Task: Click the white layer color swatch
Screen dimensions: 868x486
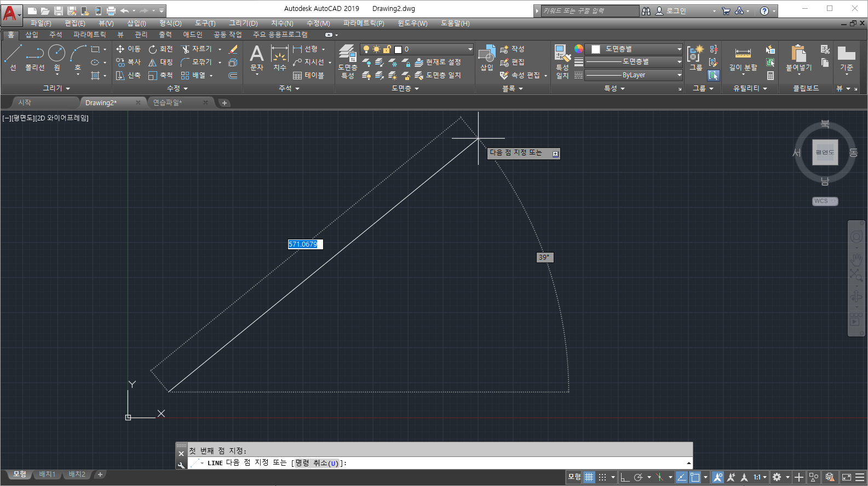Action: (398, 49)
